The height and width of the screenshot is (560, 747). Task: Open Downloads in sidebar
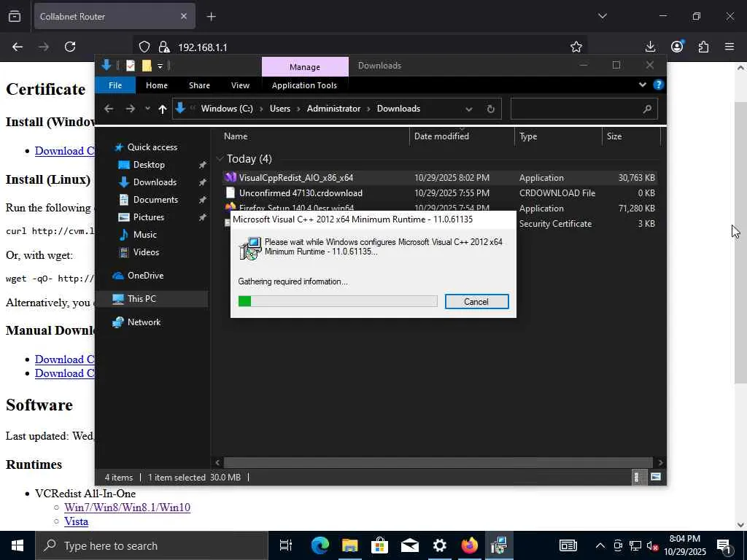coord(155,182)
